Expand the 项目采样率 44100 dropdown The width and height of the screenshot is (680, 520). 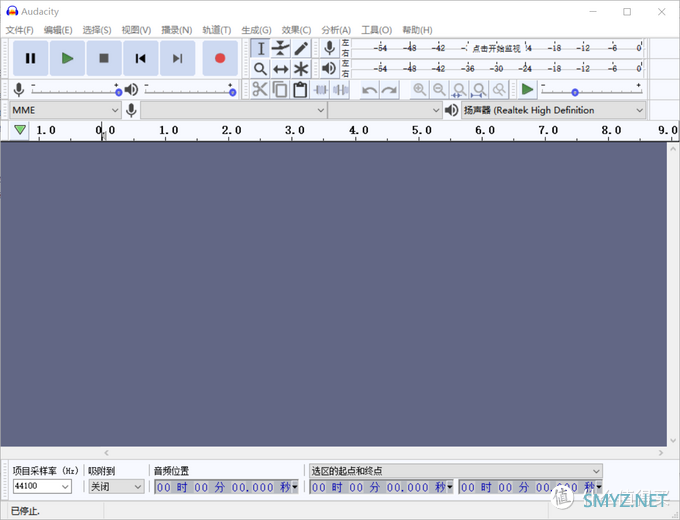point(65,487)
